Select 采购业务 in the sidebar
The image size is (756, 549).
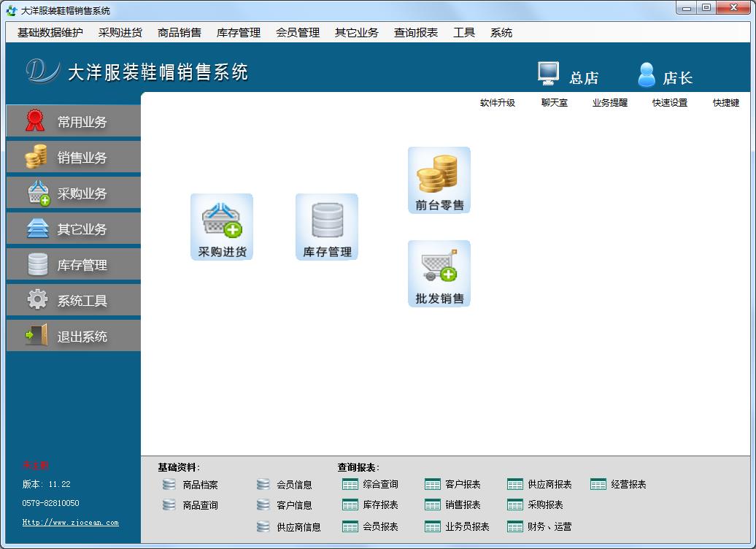point(73,193)
